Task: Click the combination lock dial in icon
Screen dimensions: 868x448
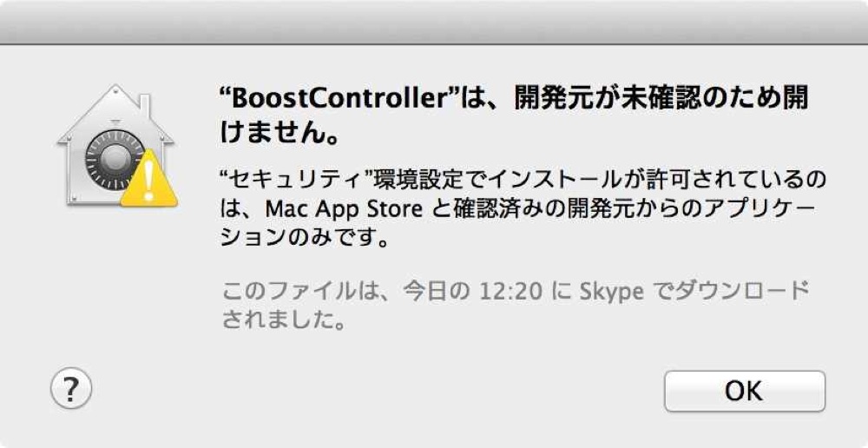Action: point(112,161)
